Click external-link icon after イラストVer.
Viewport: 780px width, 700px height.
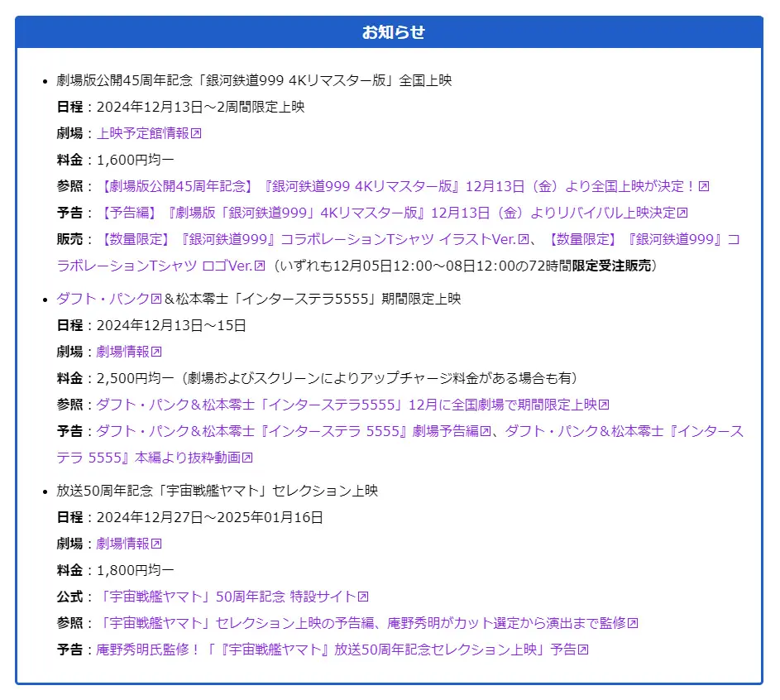coord(524,239)
